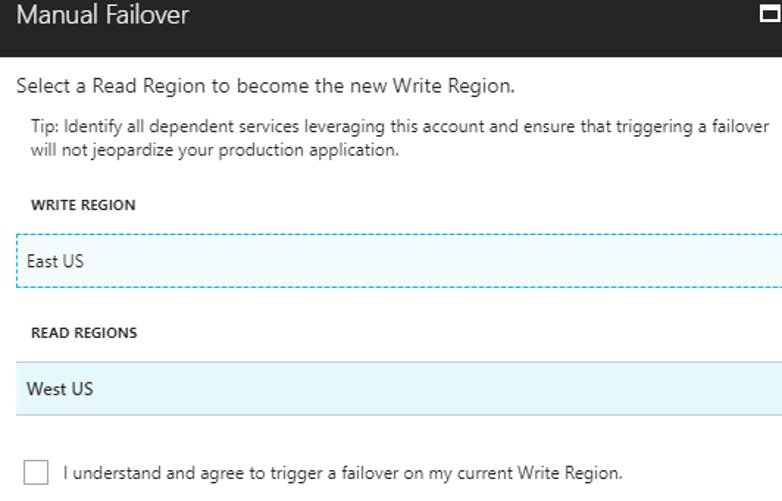Click empty area of the dark header bar
Screen dimensions: 782x501
pyautogui.click(x=474, y=28)
